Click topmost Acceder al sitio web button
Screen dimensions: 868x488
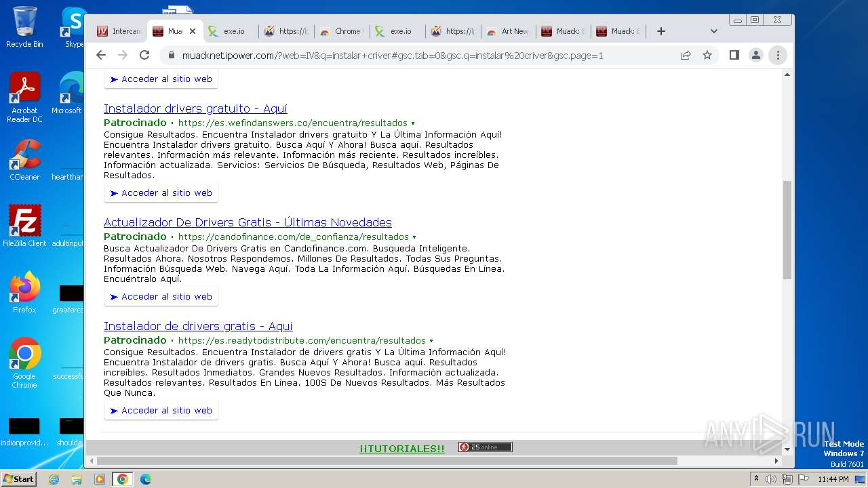pos(161,79)
